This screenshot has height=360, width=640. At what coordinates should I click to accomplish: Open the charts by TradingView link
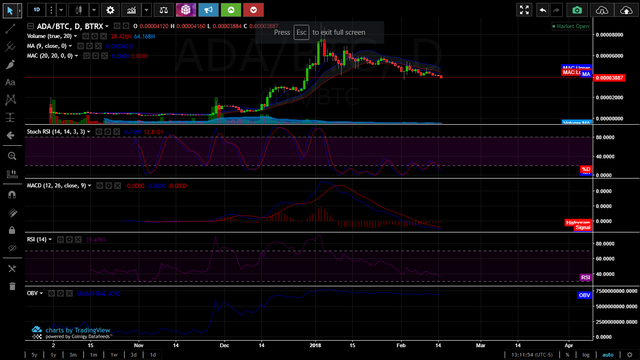pyautogui.click(x=78, y=330)
